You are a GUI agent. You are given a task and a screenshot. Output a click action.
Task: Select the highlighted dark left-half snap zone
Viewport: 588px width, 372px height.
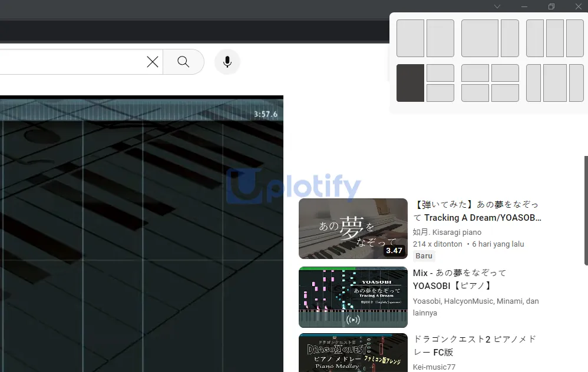[x=410, y=83]
